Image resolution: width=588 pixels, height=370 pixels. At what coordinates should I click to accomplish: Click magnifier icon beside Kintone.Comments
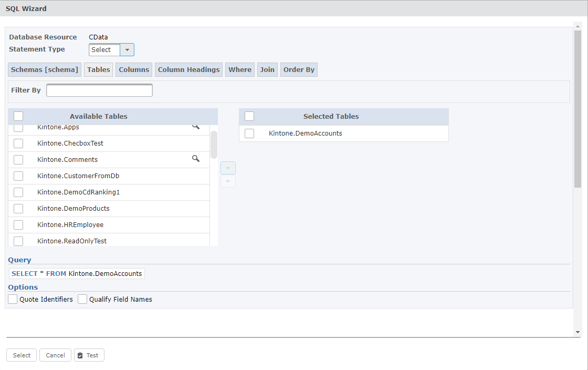pos(196,158)
